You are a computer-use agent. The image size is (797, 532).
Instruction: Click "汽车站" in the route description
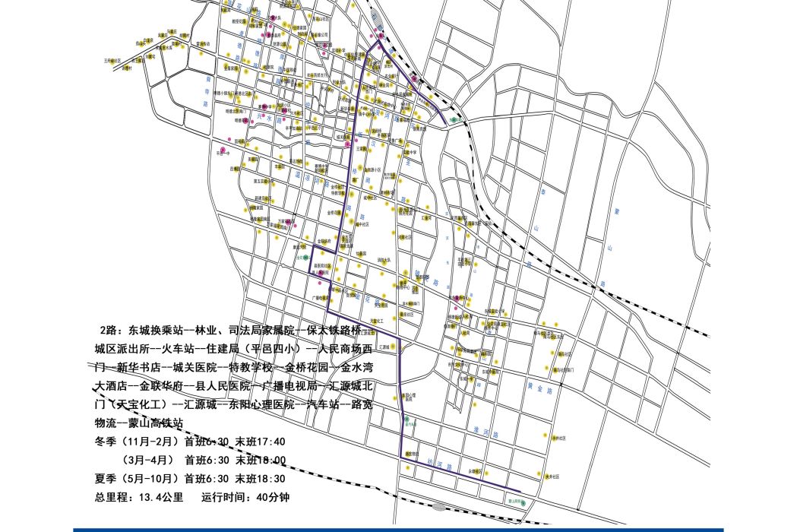pyautogui.click(x=324, y=405)
